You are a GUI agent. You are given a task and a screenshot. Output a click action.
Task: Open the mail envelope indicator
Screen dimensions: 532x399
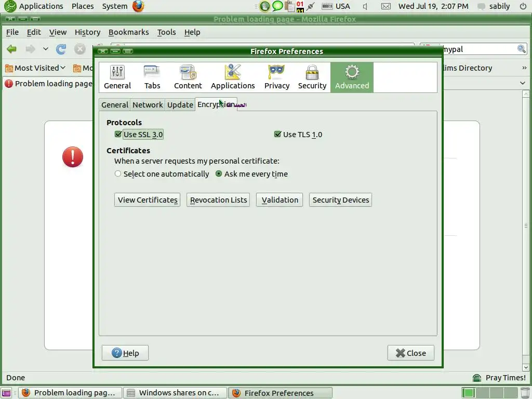tap(386, 6)
